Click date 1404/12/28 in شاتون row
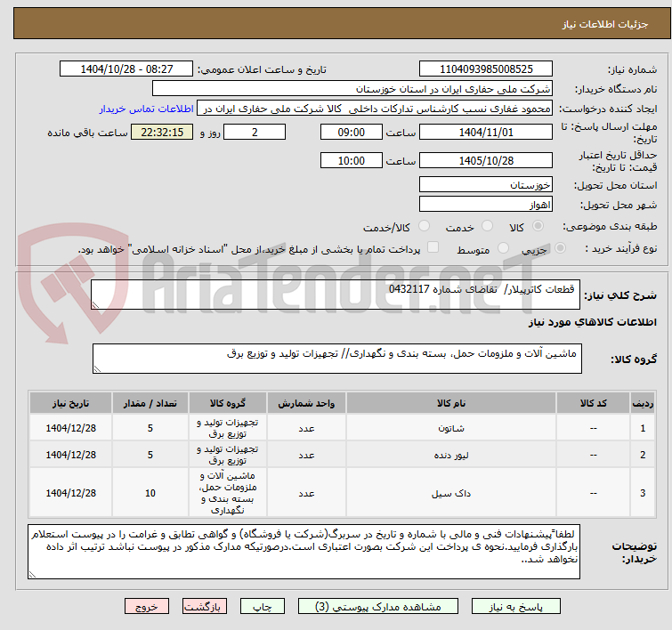Screen dimensions: 672x630 pyautogui.click(x=70, y=428)
